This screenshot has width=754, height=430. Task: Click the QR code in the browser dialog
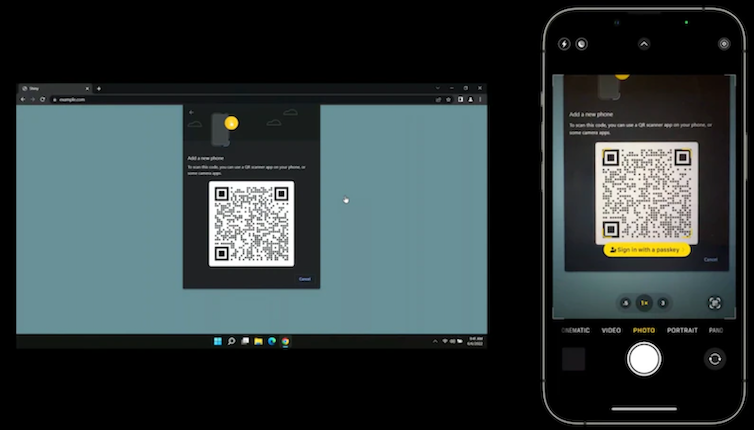pos(251,224)
